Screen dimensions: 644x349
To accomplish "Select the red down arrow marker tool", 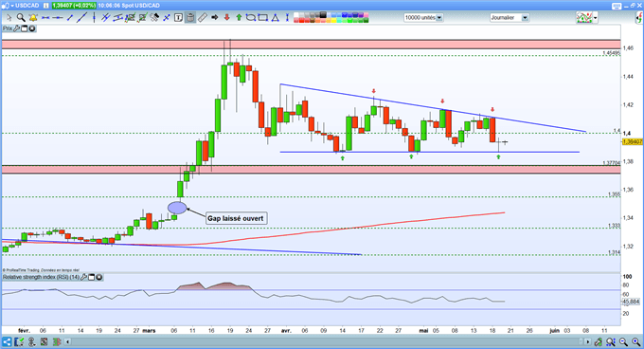I will click(x=226, y=18).
